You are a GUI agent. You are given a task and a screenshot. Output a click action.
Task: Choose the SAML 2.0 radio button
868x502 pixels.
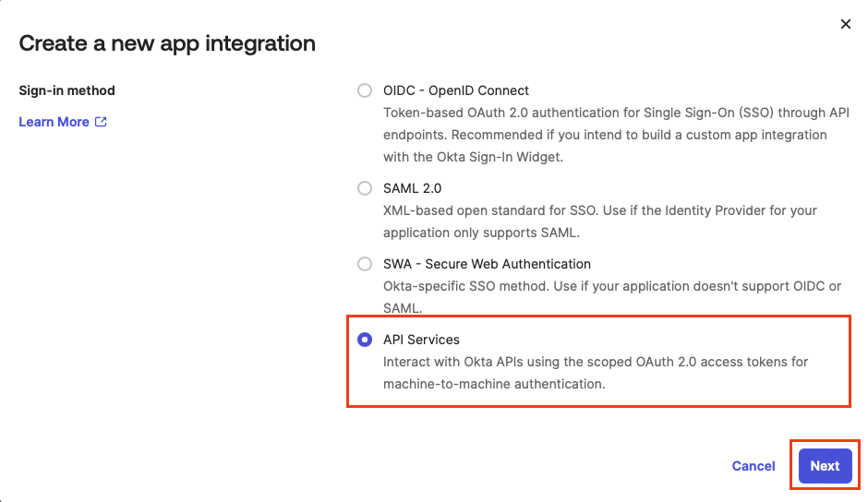[365, 188]
